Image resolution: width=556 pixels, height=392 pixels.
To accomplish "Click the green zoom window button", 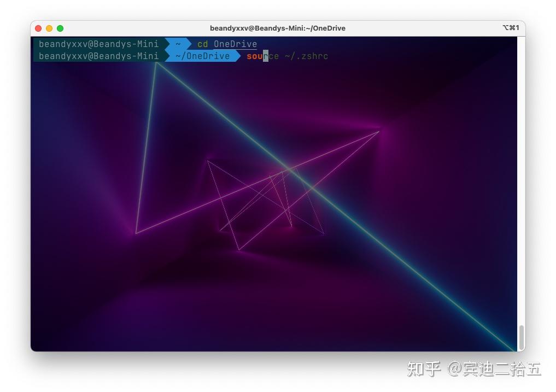I will click(x=60, y=28).
